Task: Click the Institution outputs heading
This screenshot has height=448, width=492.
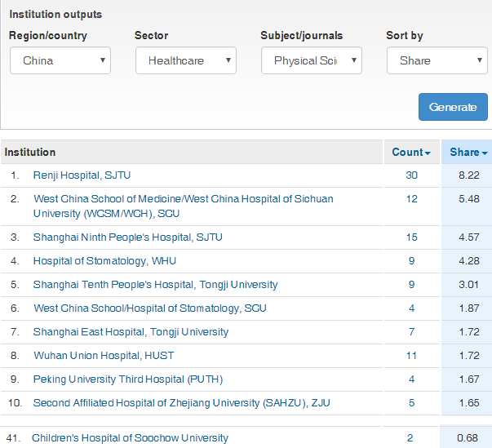Action: click(x=55, y=15)
